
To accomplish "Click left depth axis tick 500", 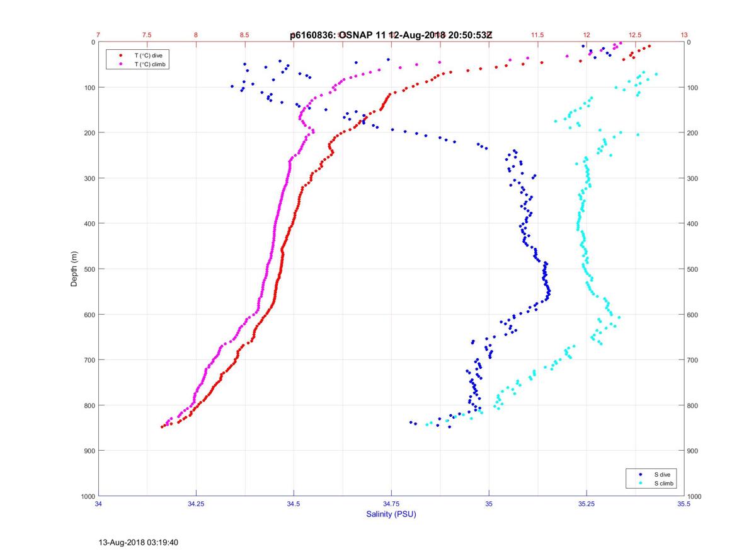I will pyautogui.click(x=89, y=269).
